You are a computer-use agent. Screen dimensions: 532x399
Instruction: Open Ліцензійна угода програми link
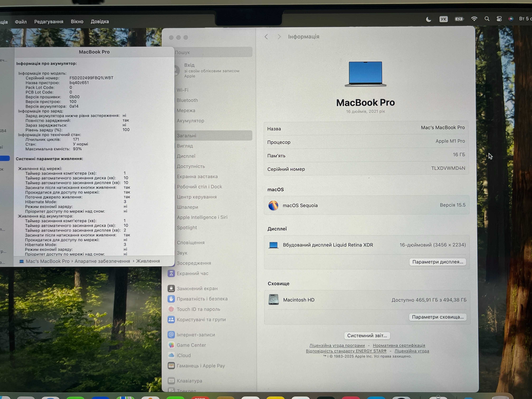(x=337, y=345)
